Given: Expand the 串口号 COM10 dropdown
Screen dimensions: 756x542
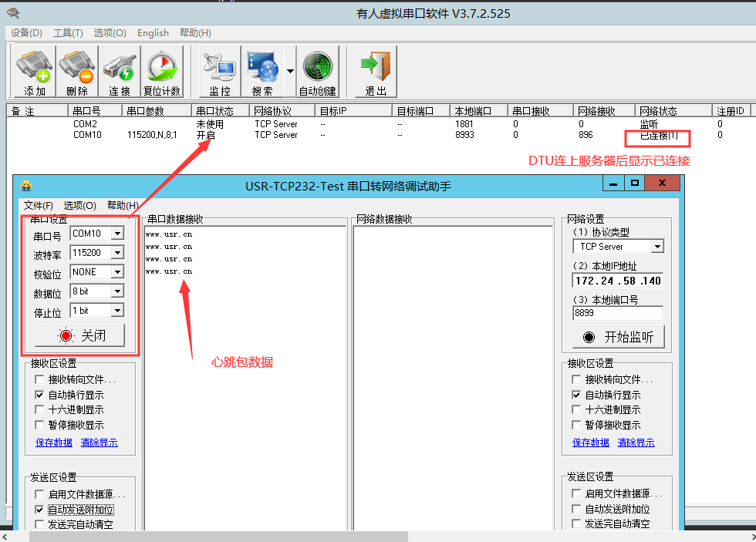Looking at the screenshot, I should pyautogui.click(x=117, y=234).
